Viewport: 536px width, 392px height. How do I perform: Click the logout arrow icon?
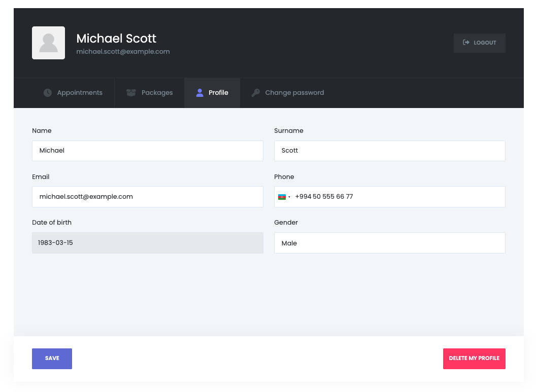466,43
